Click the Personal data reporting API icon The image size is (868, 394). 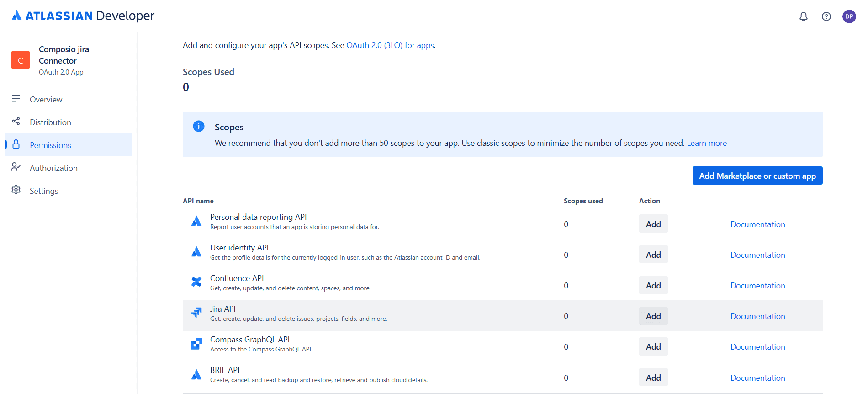(196, 221)
